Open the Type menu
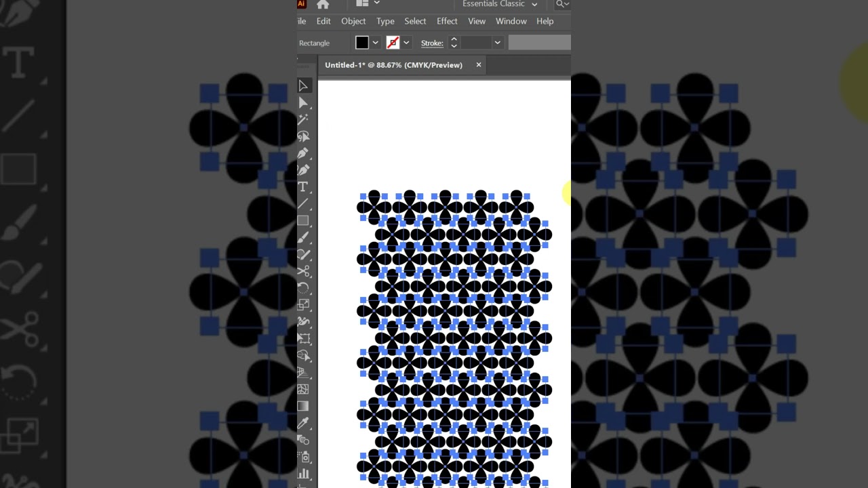Image resolution: width=868 pixels, height=488 pixels. [385, 21]
